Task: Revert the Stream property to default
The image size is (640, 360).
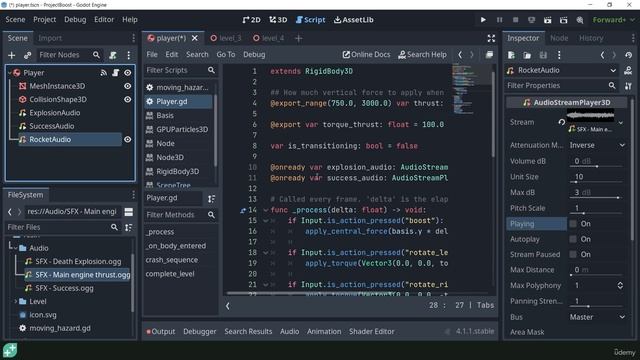Action: click(562, 122)
